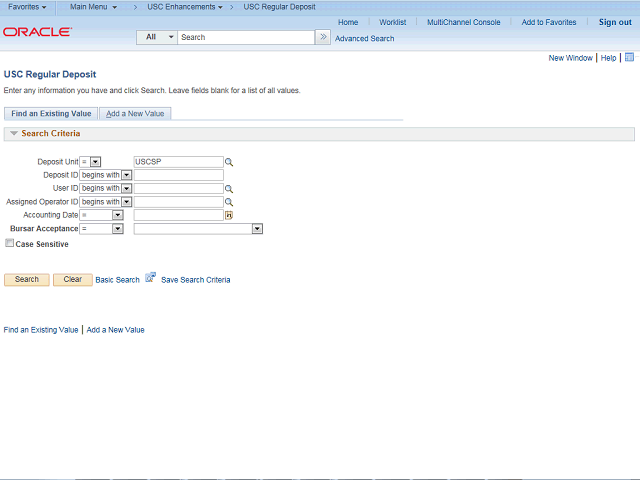Switch to the Add a New Value tab
Screen dimensions: 640x480
pos(135,113)
